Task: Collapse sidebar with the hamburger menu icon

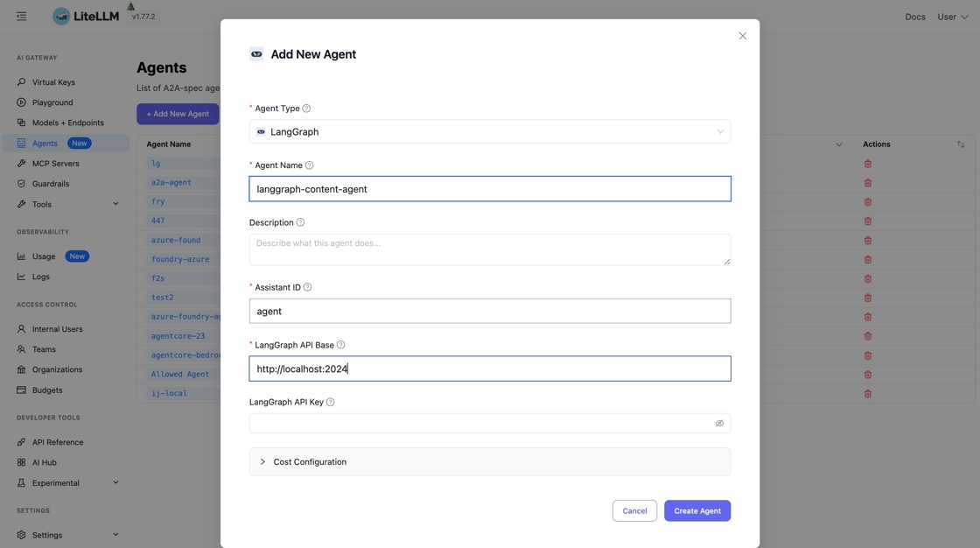Action: [x=21, y=17]
